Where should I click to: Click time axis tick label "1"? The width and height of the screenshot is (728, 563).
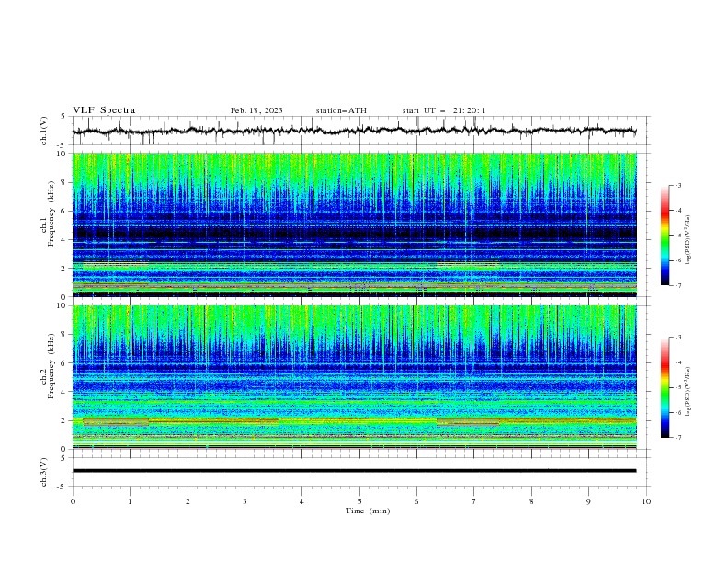[130, 501]
